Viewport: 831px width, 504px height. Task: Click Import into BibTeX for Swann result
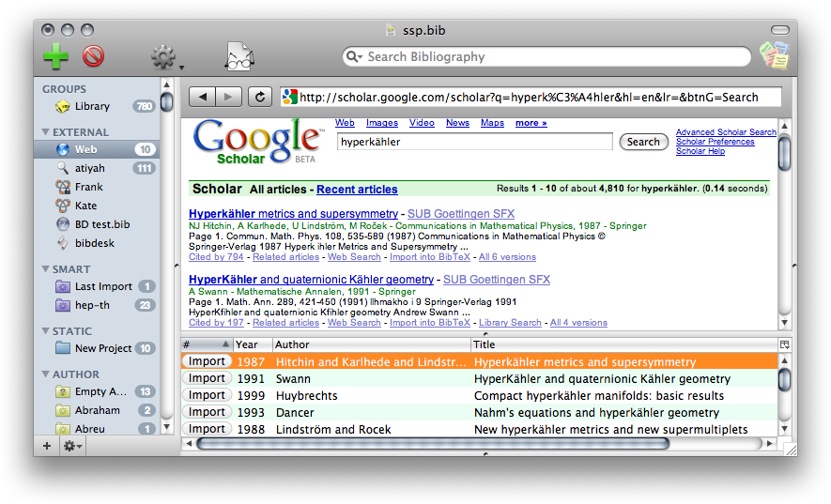(430, 323)
